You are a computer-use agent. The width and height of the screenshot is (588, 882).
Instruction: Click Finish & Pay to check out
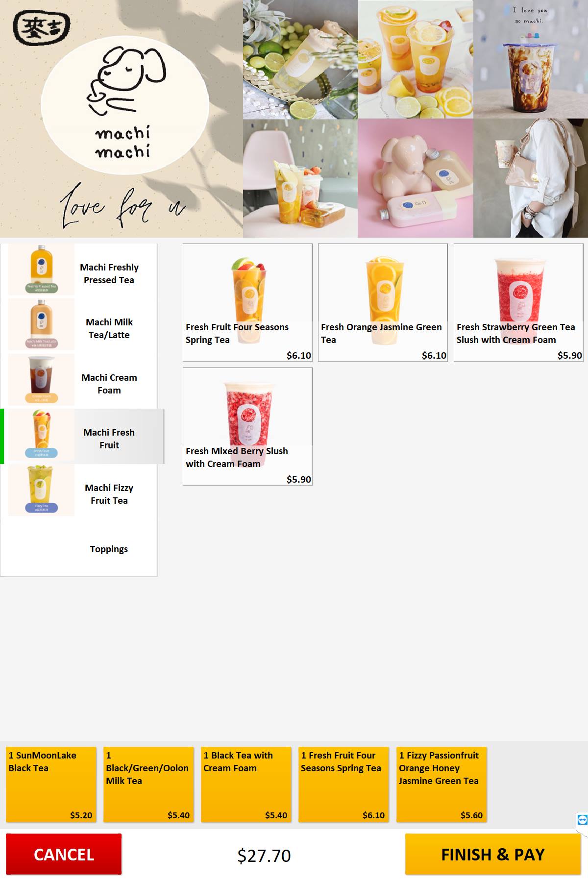pyautogui.click(x=493, y=854)
